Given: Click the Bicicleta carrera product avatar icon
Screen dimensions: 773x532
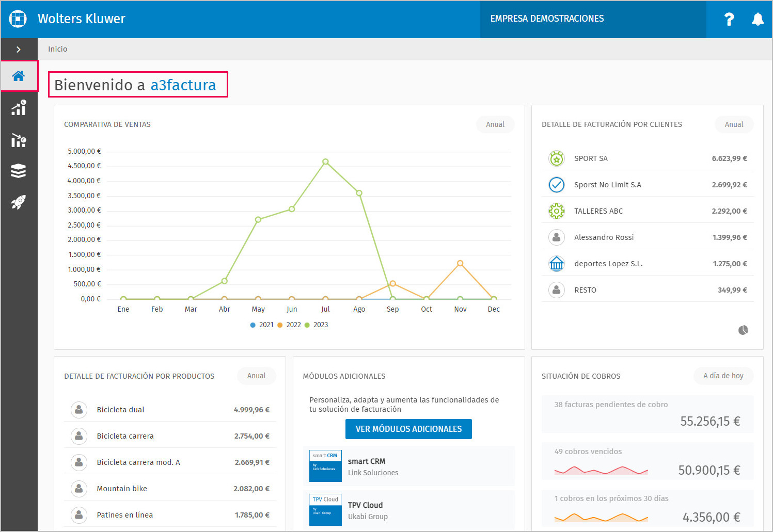Looking at the screenshot, I should pyautogui.click(x=78, y=436).
